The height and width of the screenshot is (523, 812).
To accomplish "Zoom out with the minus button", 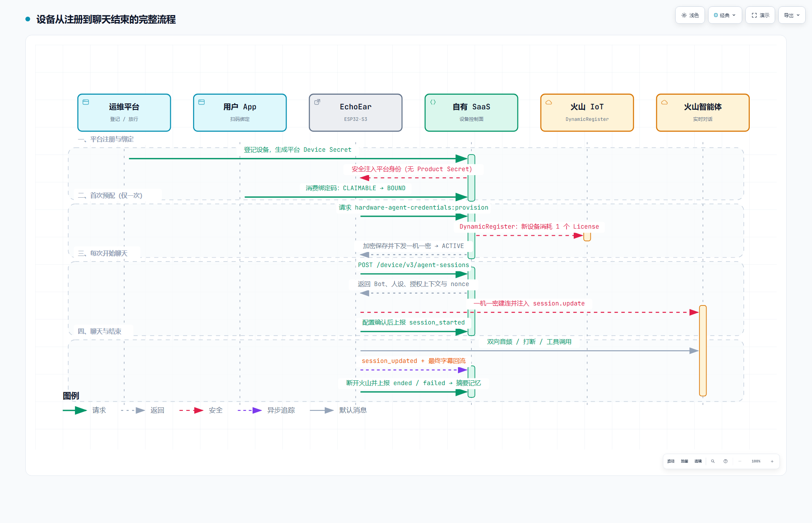I will pos(740,461).
